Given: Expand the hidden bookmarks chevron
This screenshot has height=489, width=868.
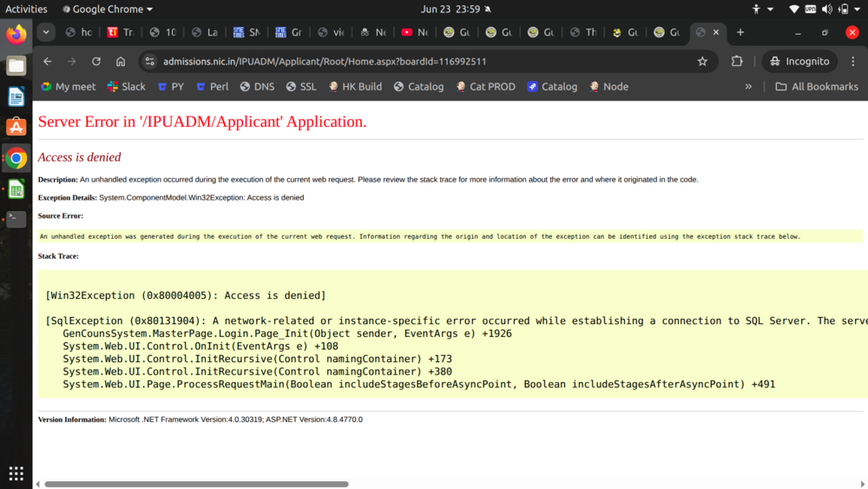Looking at the screenshot, I should [748, 87].
